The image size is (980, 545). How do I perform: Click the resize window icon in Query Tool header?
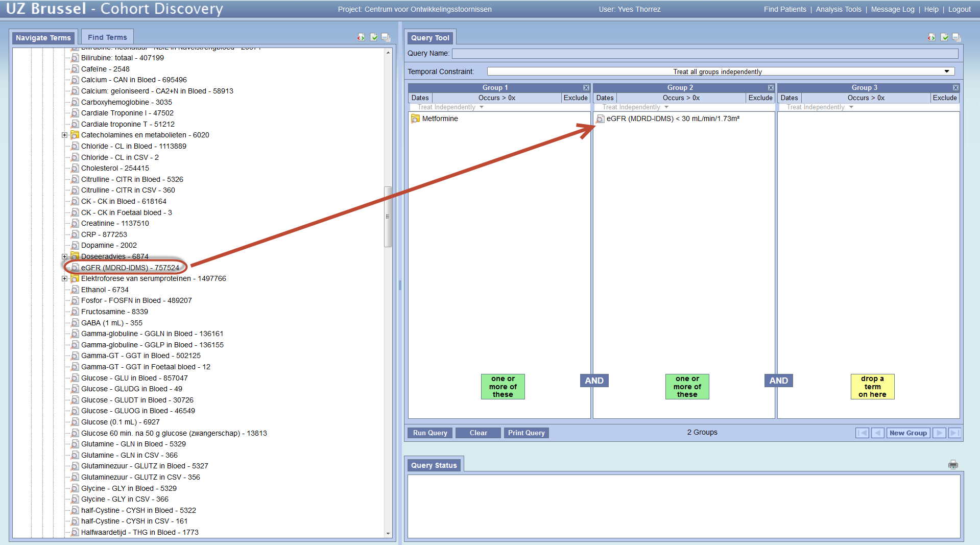pyautogui.click(x=957, y=37)
